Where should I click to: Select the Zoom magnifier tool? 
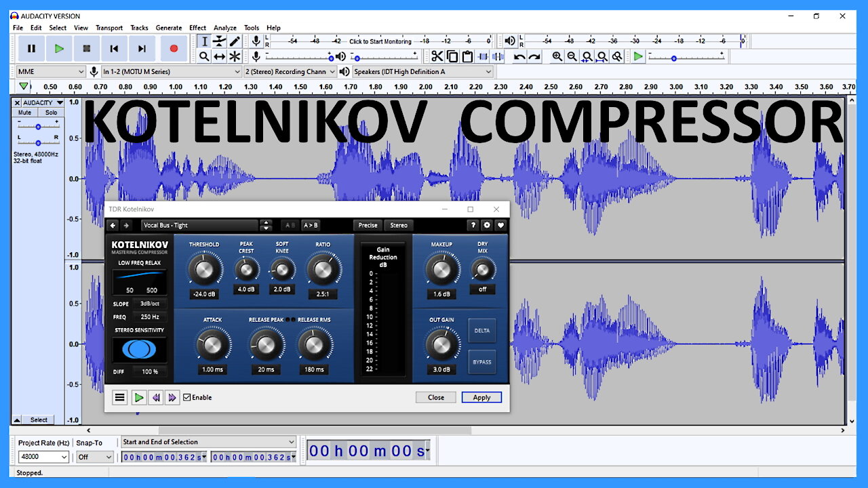click(x=204, y=57)
